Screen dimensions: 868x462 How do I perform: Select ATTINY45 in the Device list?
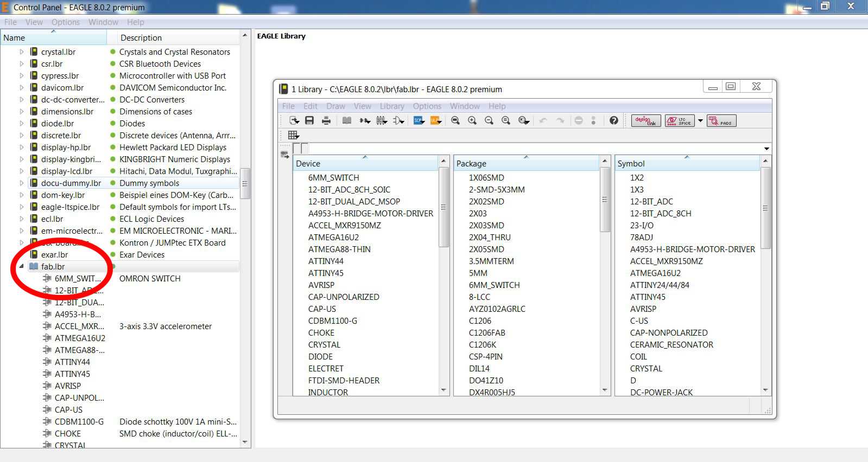[326, 273]
